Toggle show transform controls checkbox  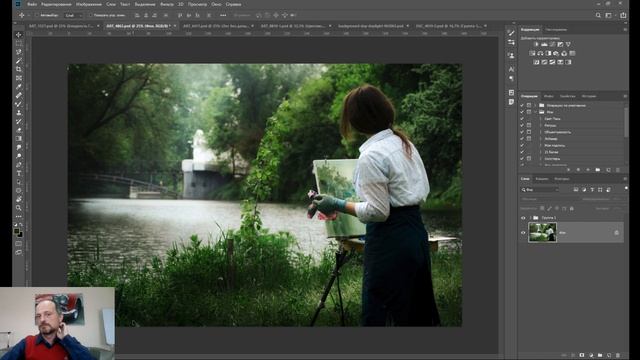pos(90,15)
